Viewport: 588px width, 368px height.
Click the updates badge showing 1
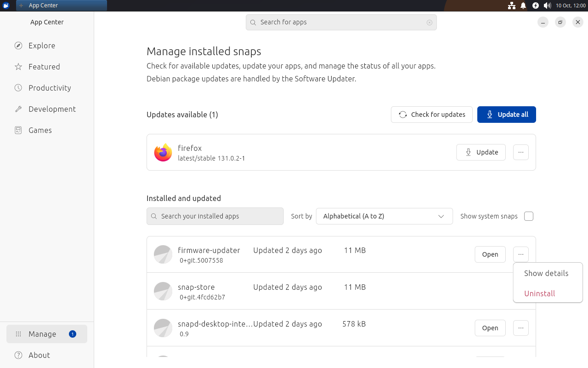point(73,334)
